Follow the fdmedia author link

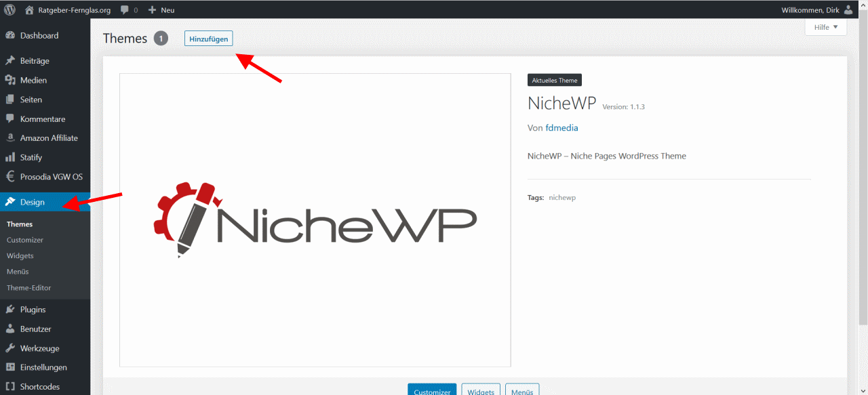click(561, 127)
